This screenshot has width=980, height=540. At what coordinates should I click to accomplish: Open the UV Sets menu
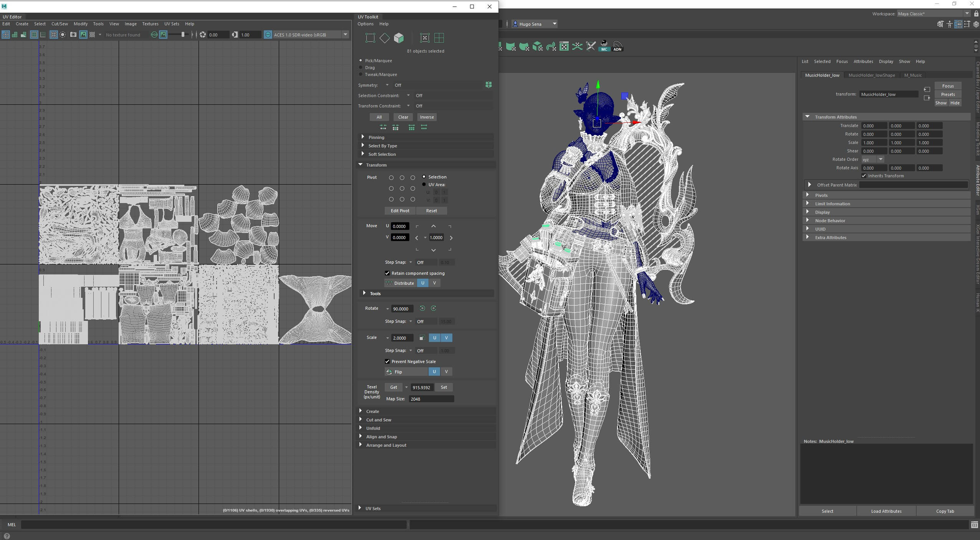click(x=172, y=24)
